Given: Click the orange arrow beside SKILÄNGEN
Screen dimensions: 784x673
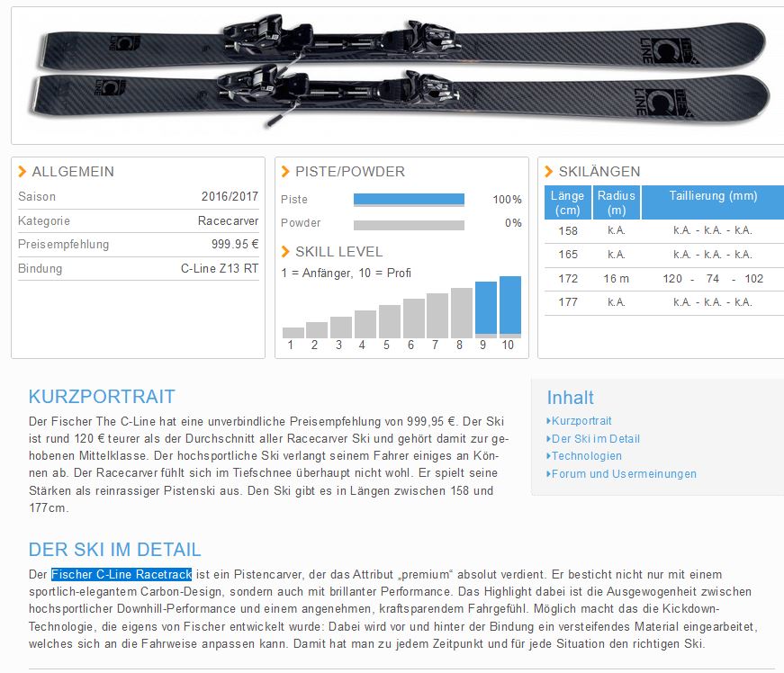Looking at the screenshot, I should 549,172.
